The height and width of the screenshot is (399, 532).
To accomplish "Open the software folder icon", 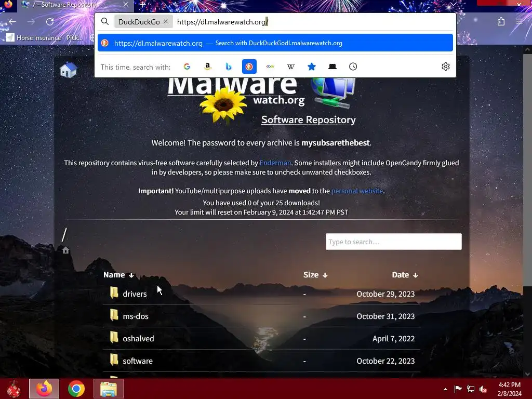I will tap(114, 360).
